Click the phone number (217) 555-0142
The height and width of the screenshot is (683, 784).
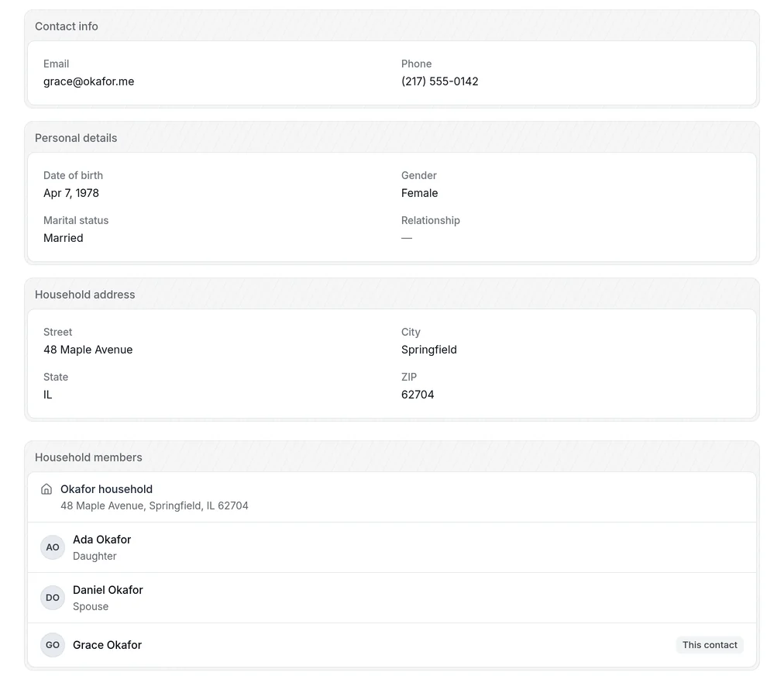click(x=439, y=81)
